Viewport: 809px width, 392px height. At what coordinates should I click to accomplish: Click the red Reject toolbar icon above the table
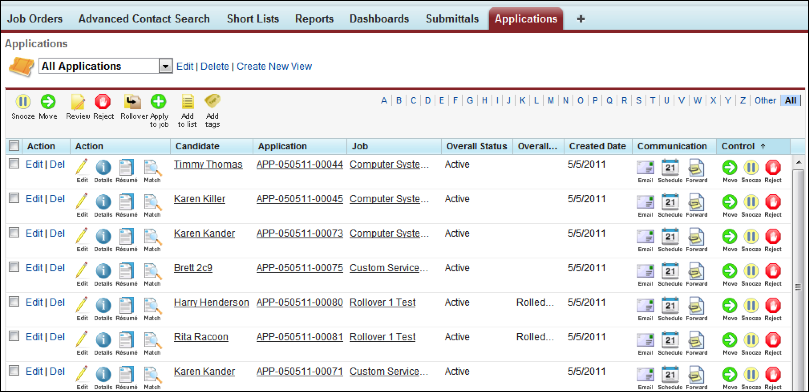pos(103,102)
